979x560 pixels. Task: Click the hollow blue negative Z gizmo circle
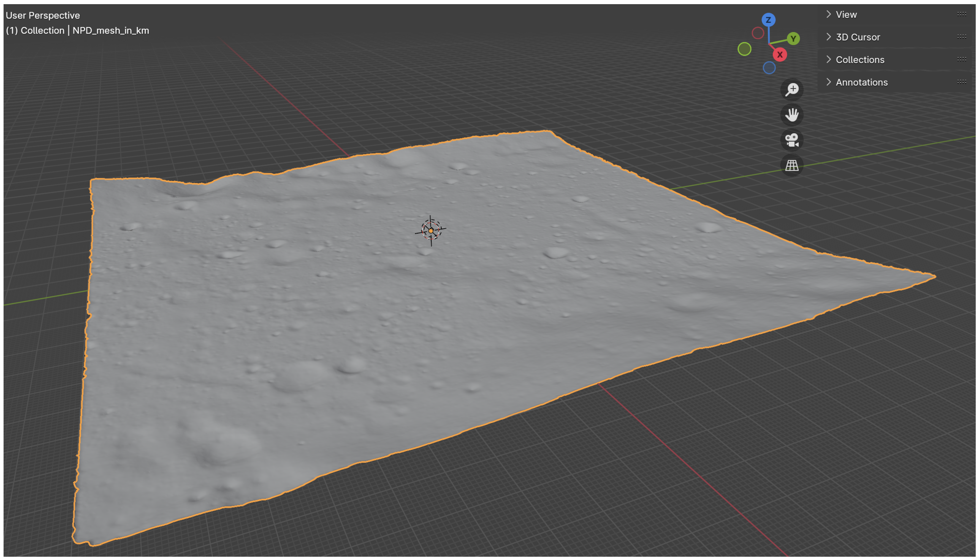tap(769, 68)
